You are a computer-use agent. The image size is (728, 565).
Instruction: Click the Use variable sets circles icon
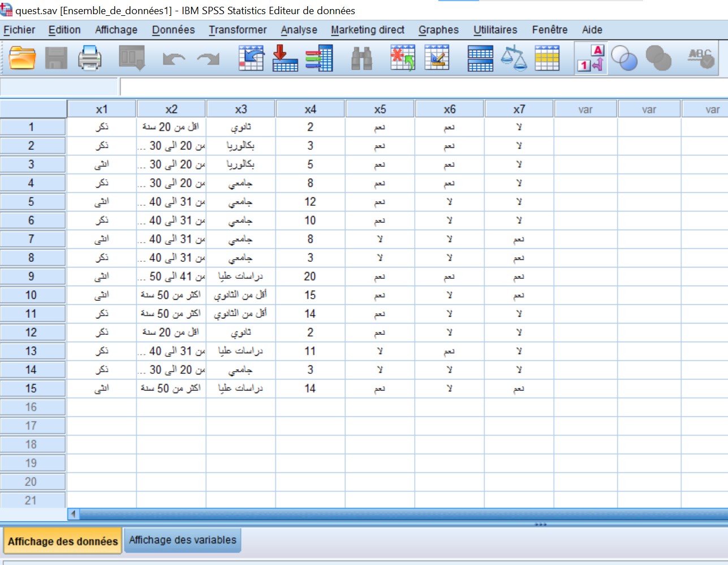coord(624,58)
